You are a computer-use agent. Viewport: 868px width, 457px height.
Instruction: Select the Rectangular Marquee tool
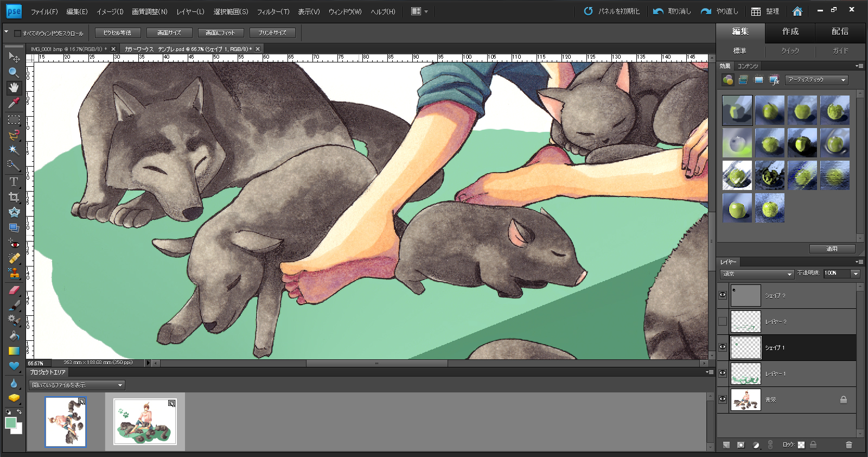click(14, 119)
